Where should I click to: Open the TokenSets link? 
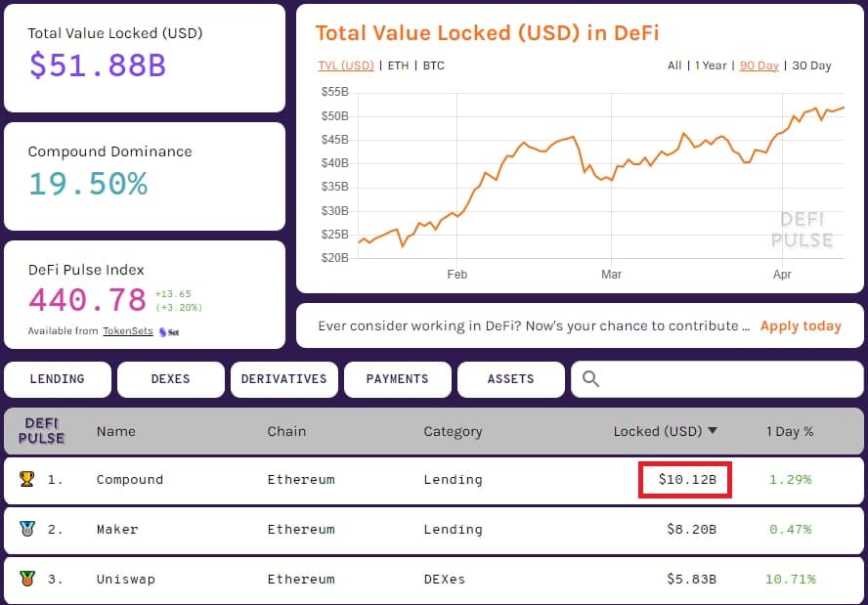click(x=128, y=331)
